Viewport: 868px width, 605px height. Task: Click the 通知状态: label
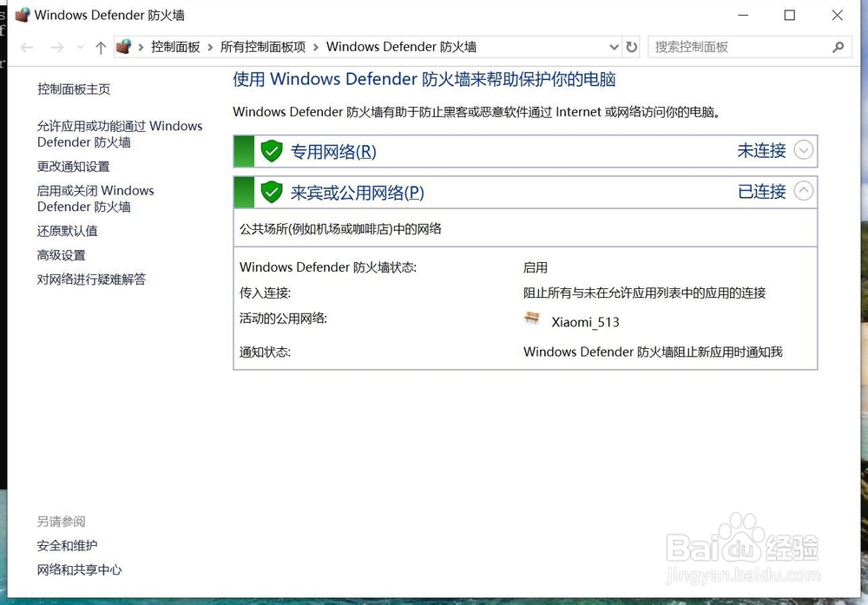click(265, 352)
